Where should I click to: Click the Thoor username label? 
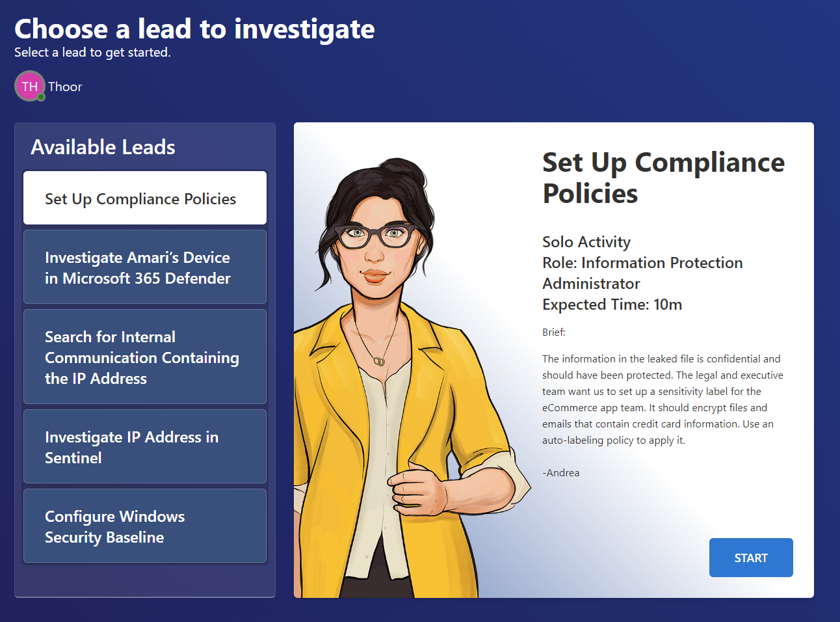click(65, 87)
